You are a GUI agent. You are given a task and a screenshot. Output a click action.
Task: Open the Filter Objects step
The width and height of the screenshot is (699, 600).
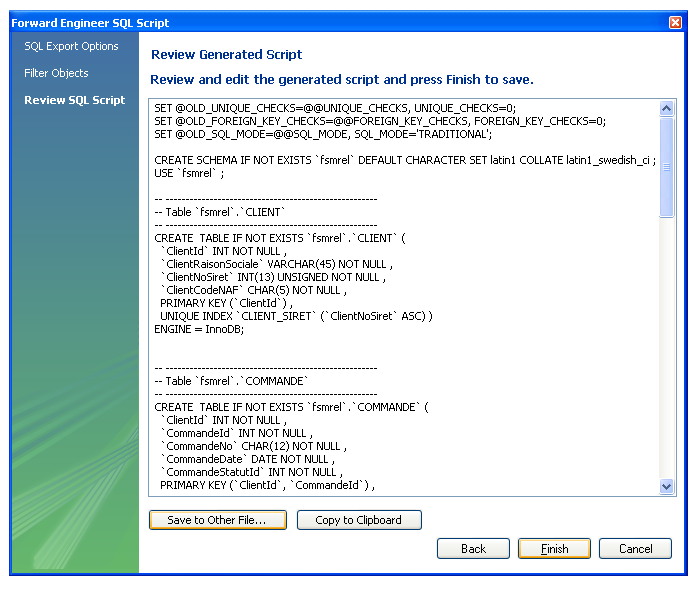[56, 73]
